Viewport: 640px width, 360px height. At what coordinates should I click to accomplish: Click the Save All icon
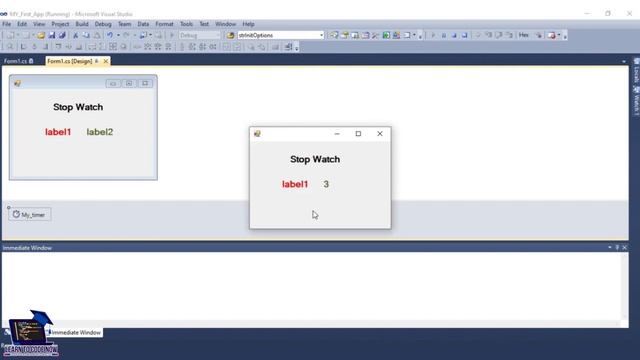[x=62, y=36]
